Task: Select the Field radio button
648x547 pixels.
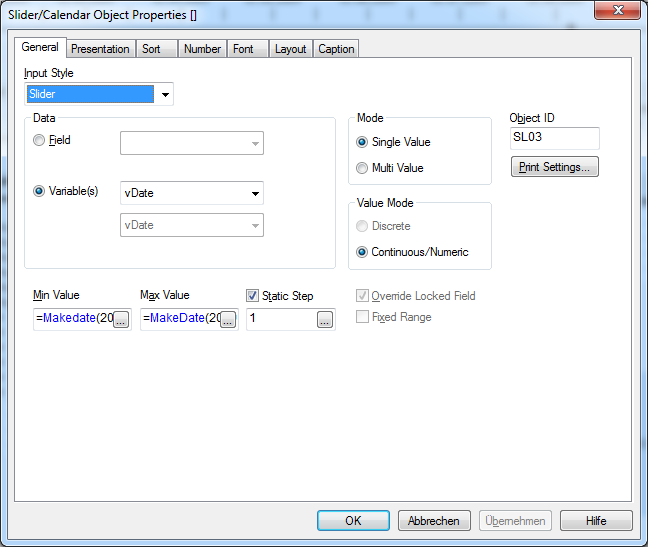Action: (39, 140)
